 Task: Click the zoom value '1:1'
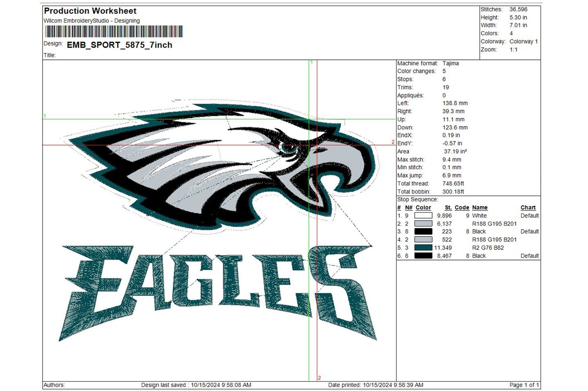(x=514, y=50)
